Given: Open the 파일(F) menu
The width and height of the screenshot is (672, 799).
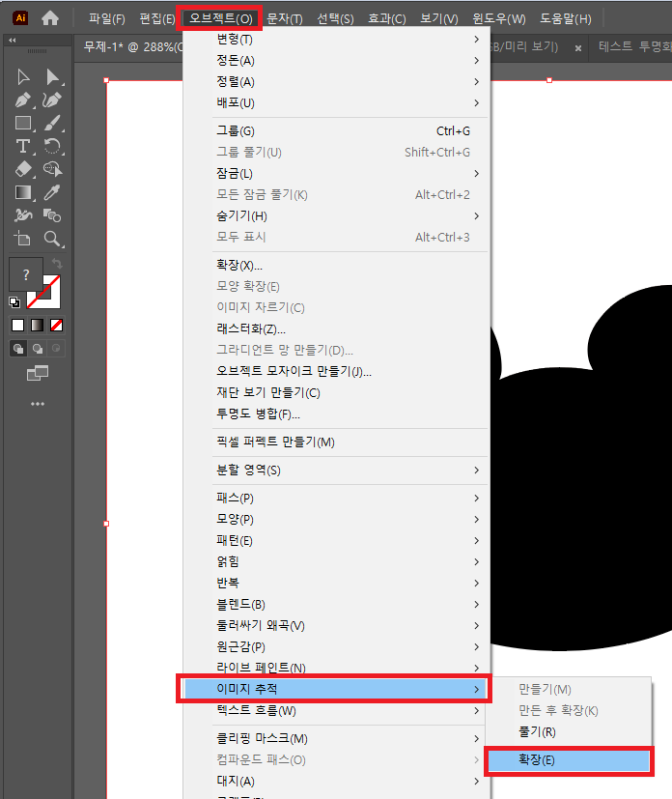Looking at the screenshot, I should coord(107,19).
